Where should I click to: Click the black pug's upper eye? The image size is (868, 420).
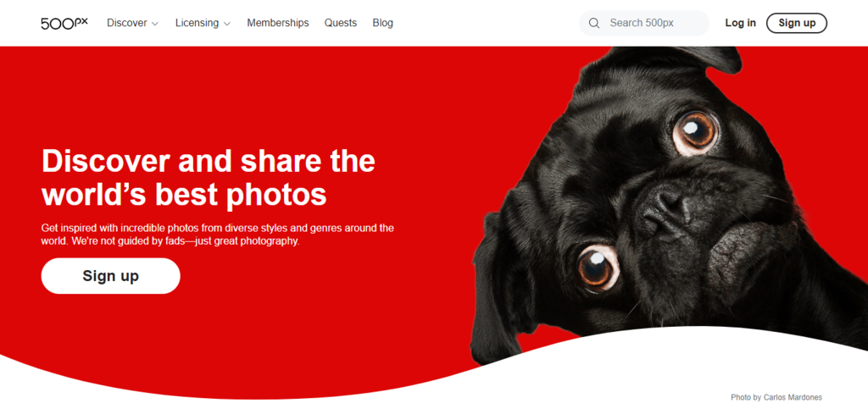coord(695,131)
